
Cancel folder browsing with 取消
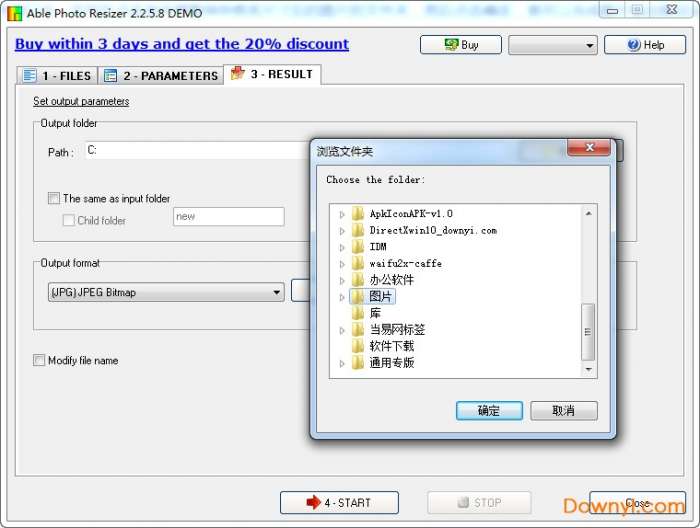[564, 410]
